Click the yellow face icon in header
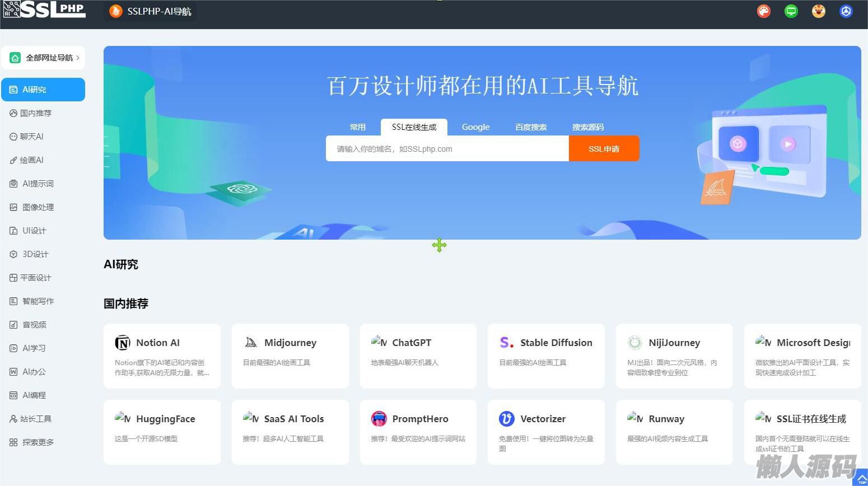Image resolution: width=868 pixels, height=486 pixels. [819, 11]
